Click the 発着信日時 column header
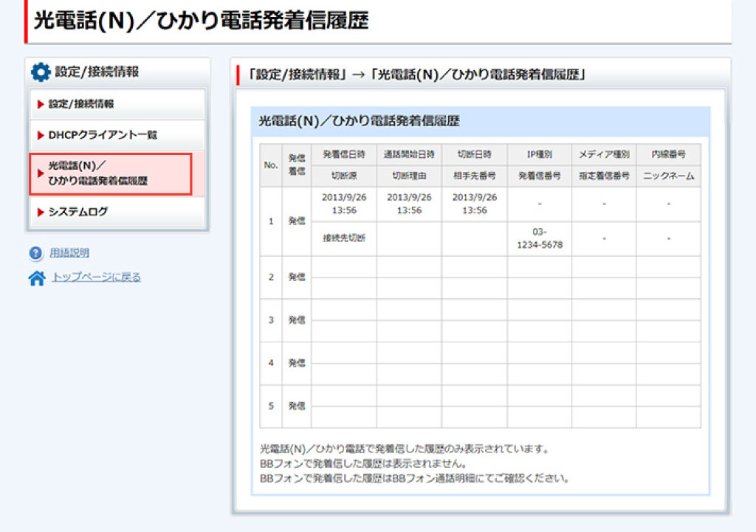This screenshot has height=532, width=756. click(343, 155)
